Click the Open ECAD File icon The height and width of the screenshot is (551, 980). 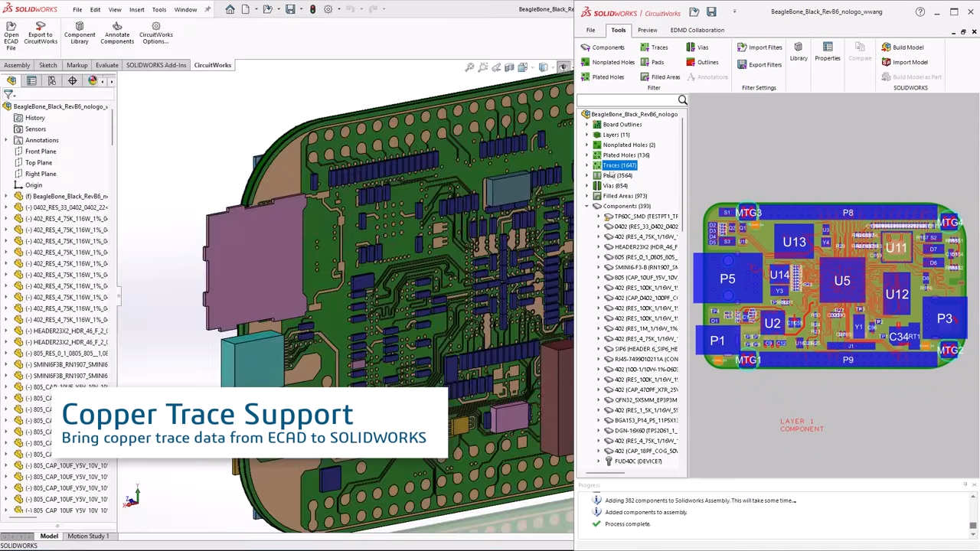pos(11,25)
